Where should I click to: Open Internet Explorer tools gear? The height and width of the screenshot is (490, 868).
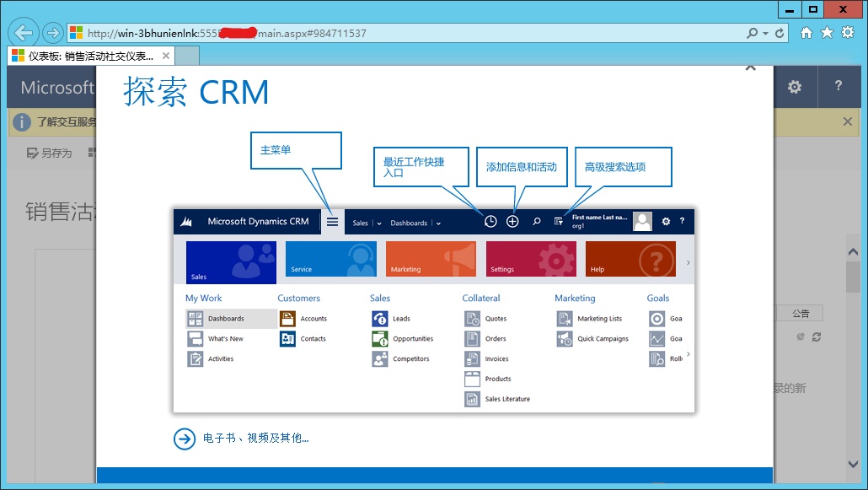(848, 33)
